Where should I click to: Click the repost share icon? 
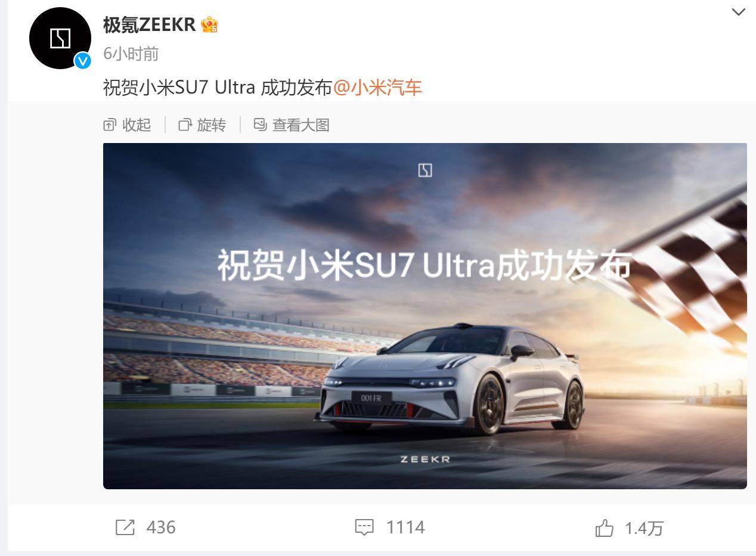[x=125, y=527]
